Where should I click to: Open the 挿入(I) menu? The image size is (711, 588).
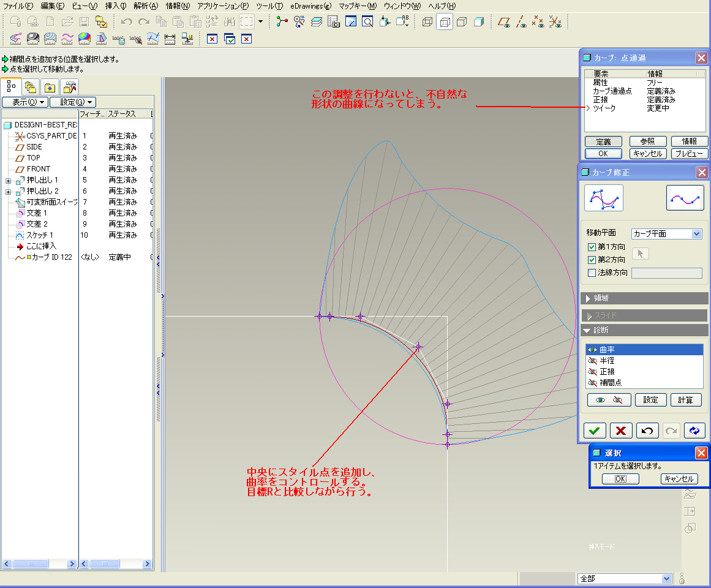(116, 6)
